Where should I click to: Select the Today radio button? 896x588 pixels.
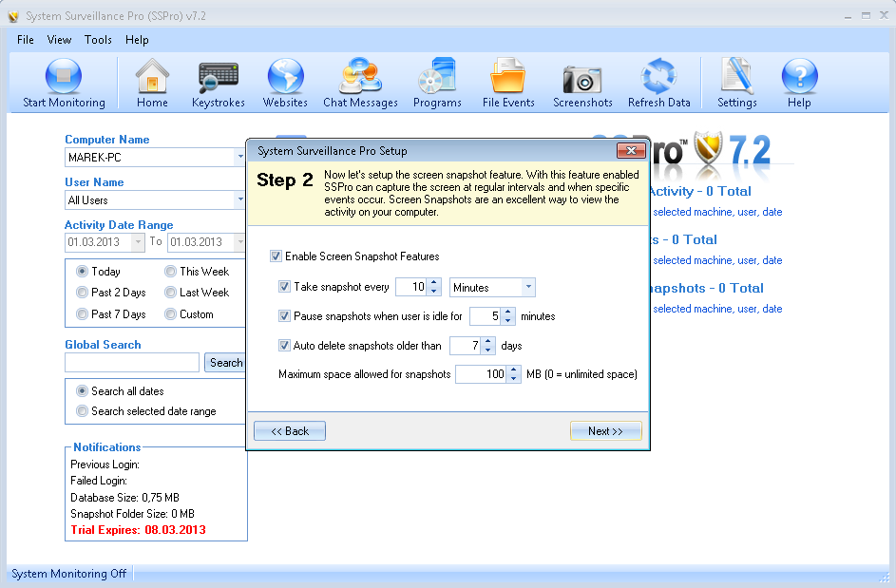click(x=83, y=272)
